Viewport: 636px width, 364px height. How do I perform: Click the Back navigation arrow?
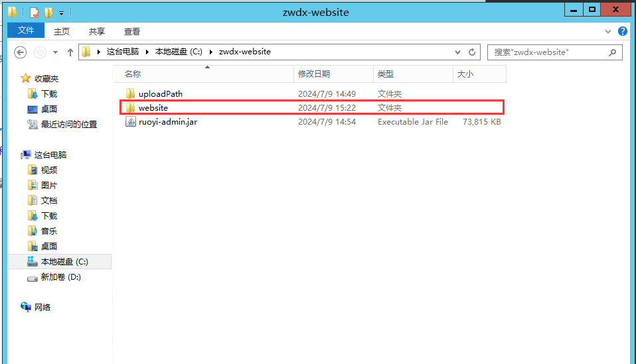point(21,52)
